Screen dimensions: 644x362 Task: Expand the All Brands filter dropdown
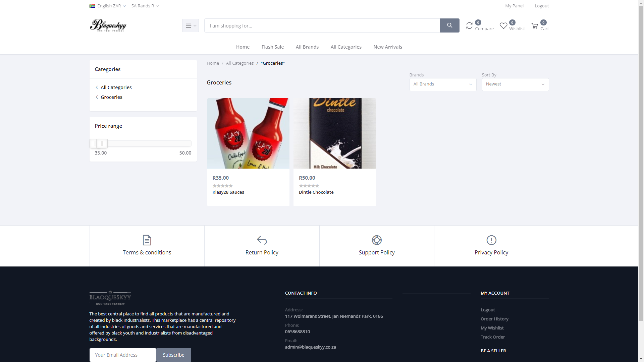(x=443, y=84)
